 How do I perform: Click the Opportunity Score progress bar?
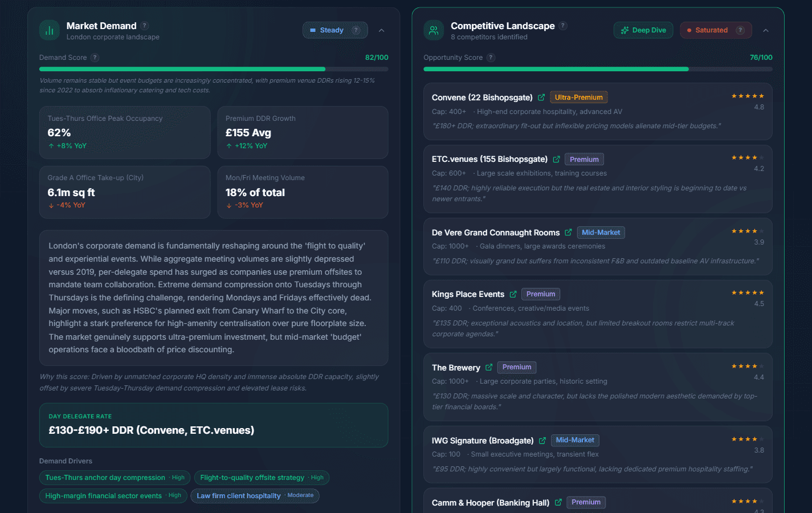click(598, 69)
